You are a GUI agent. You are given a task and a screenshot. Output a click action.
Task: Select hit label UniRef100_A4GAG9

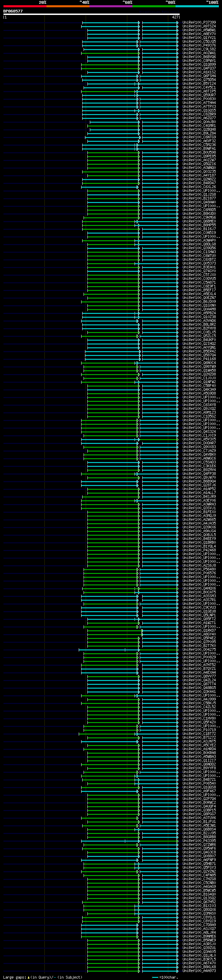199,887
